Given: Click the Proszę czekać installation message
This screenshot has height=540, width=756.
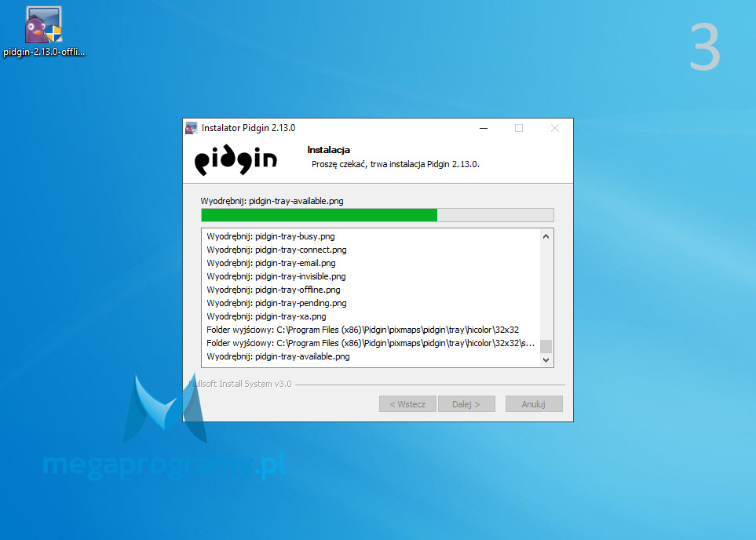Looking at the screenshot, I should [396, 164].
